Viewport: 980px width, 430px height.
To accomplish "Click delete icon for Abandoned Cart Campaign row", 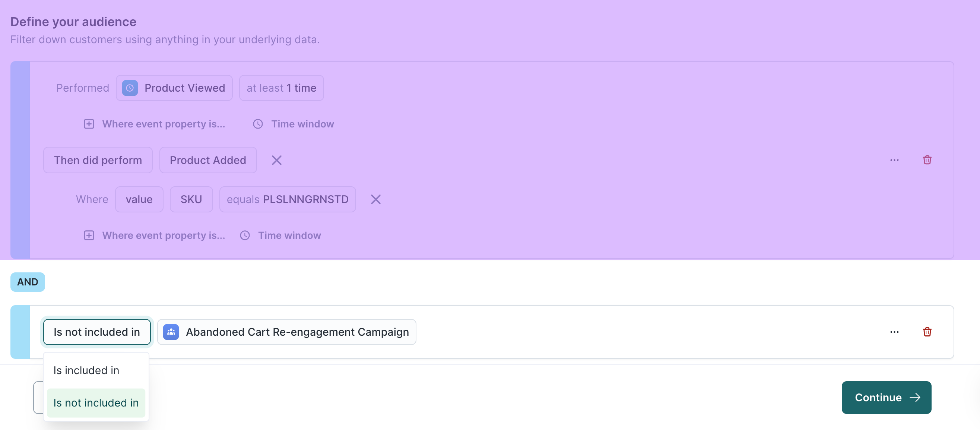I will click(x=927, y=332).
